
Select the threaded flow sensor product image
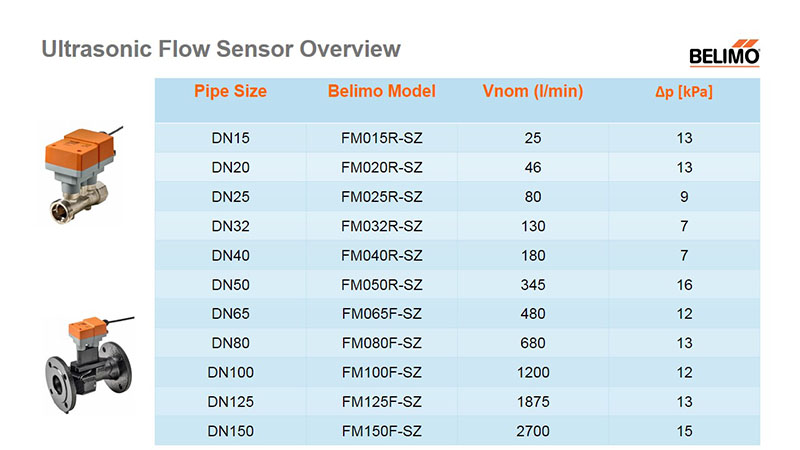[x=82, y=175]
